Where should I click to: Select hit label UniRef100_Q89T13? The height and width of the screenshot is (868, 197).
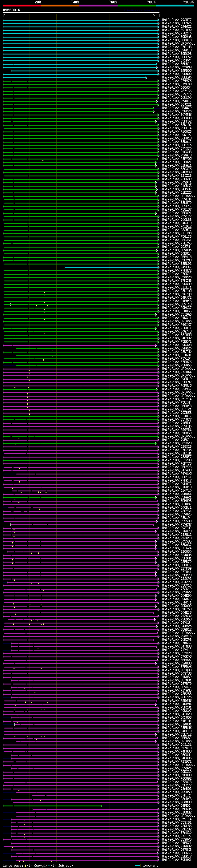click(177, 304)
